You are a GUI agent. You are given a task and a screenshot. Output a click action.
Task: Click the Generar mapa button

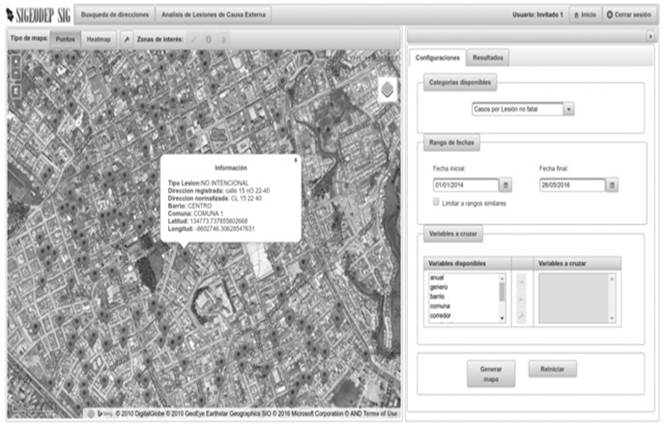click(x=490, y=374)
